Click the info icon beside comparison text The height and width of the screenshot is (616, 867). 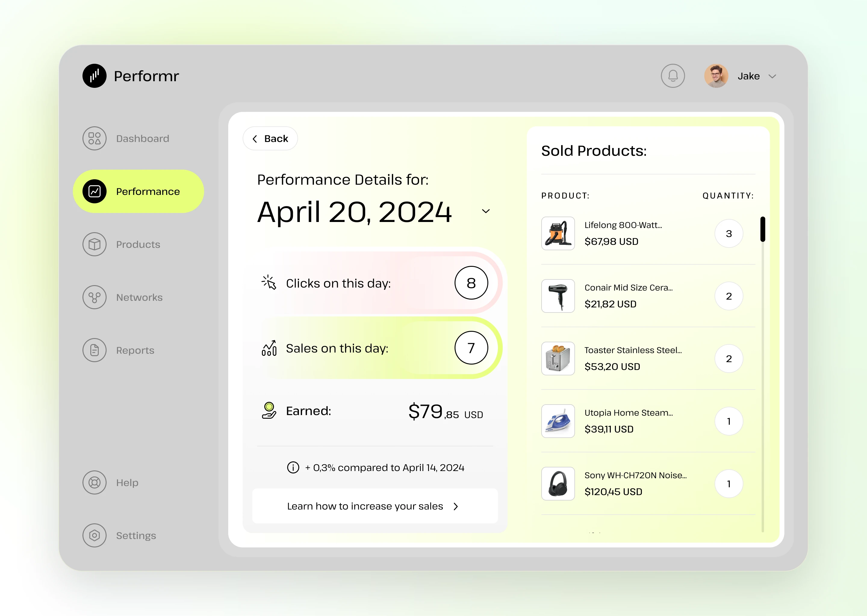[293, 467]
